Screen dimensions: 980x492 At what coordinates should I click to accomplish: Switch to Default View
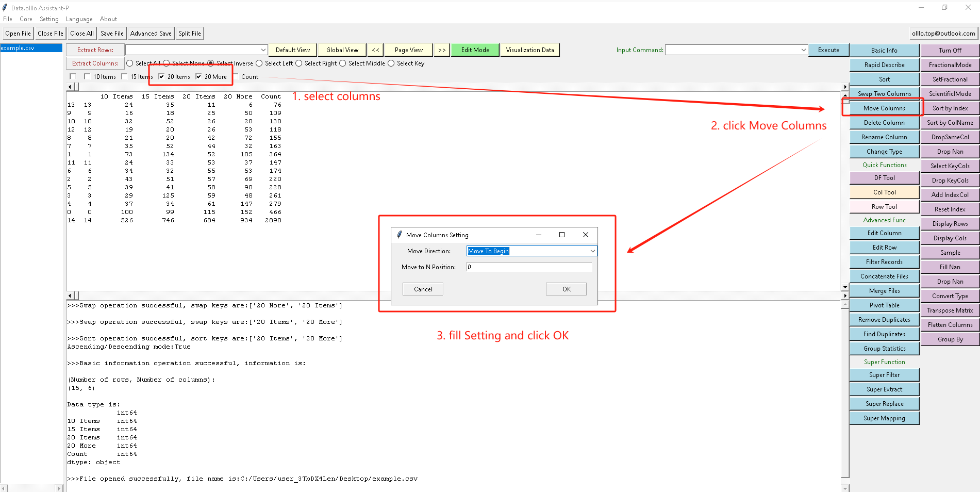pos(293,50)
